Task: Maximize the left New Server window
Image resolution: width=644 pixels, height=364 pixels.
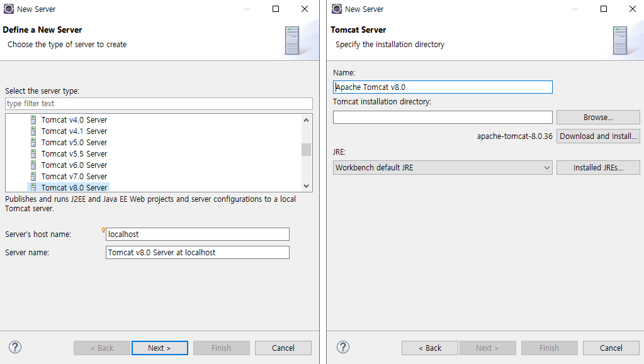Action: [276, 9]
